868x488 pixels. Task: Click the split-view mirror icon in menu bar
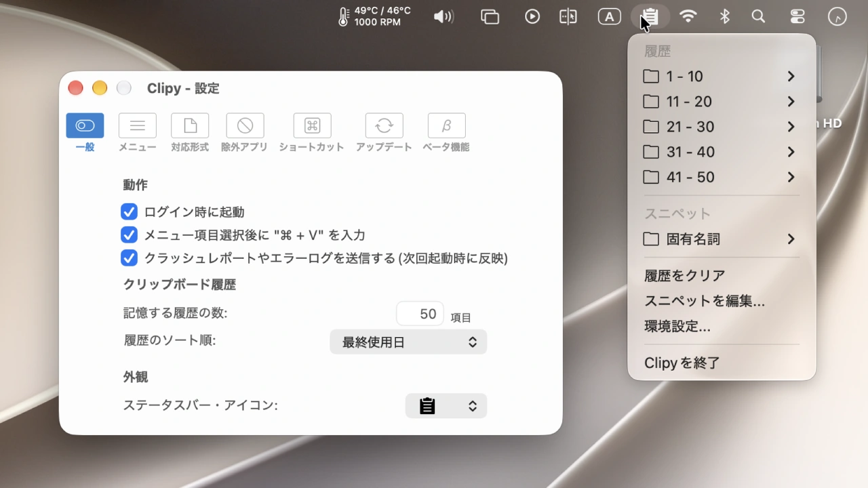(568, 16)
